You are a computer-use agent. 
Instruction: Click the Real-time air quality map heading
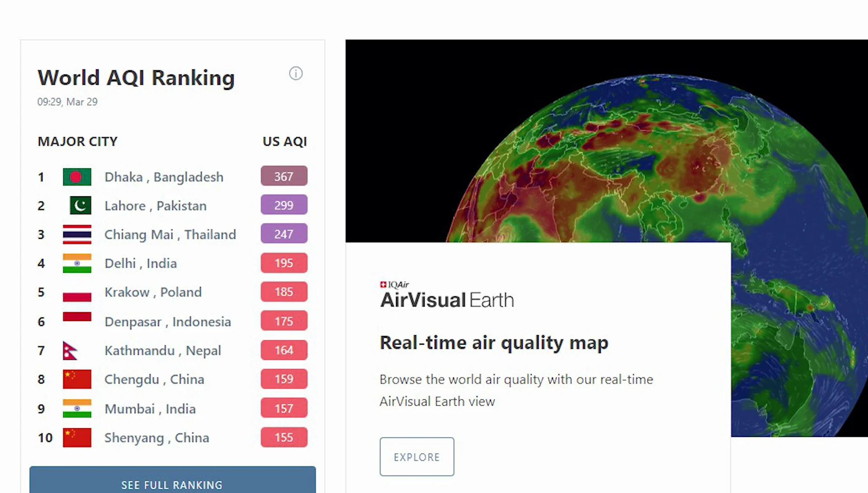(x=494, y=343)
